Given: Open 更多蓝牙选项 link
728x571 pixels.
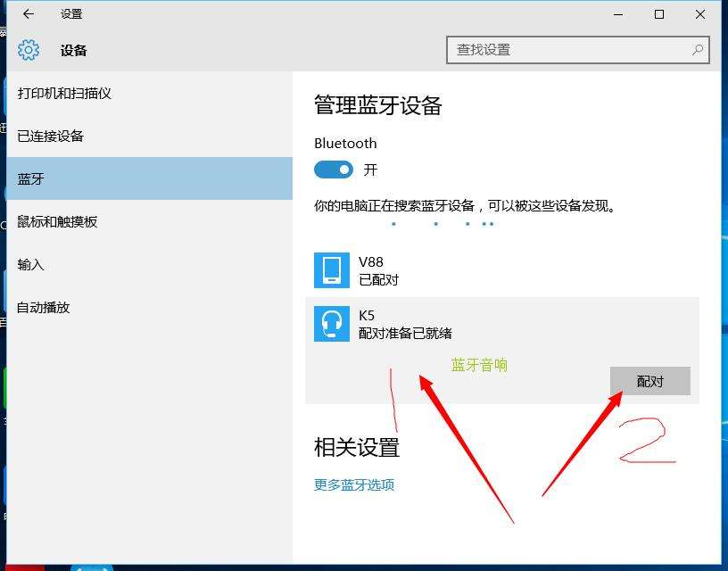Looking at the screenshot, I should point(355,484).
